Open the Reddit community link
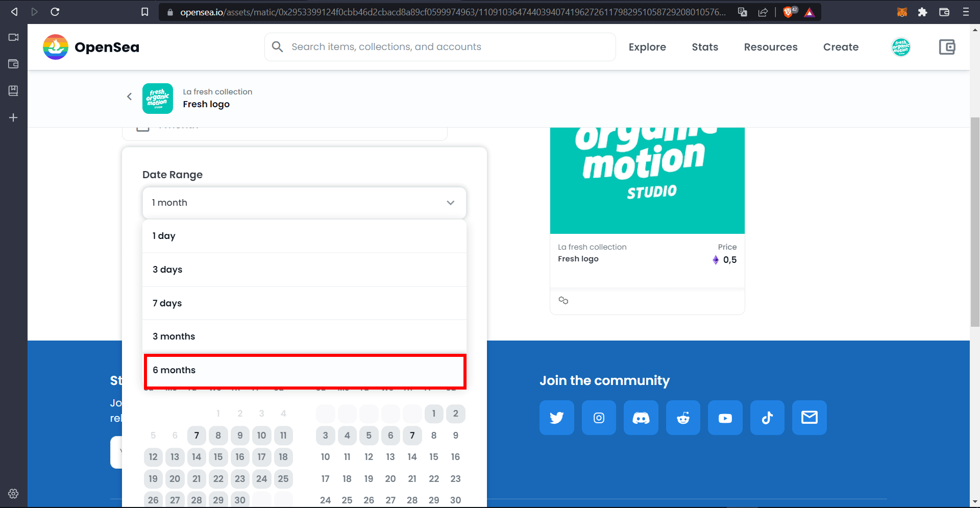The height and width of the screenshot is (508, 980). pyautogui.click(x=683, y=418)
